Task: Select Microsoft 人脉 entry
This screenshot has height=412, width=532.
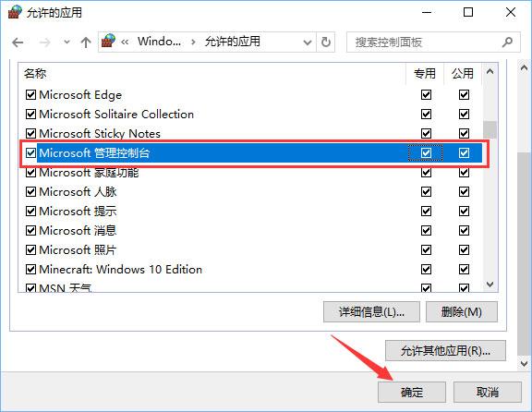Action: (78, 192)
